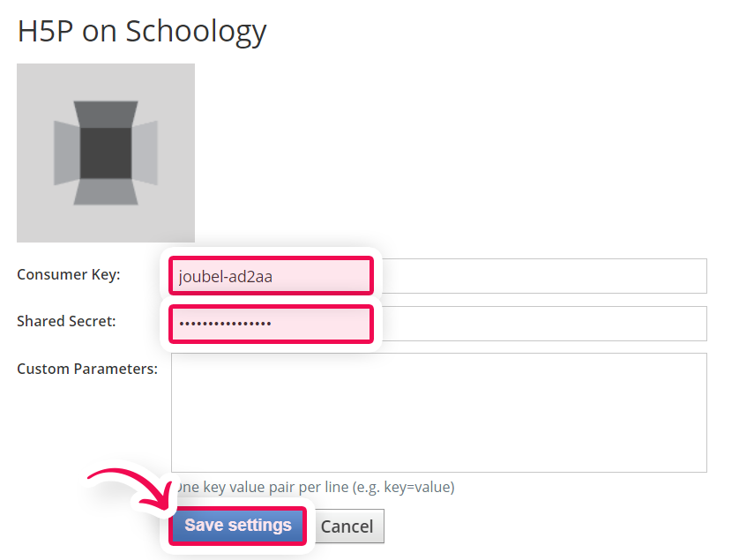Click the left flap of the open box icon

(67, 153)
